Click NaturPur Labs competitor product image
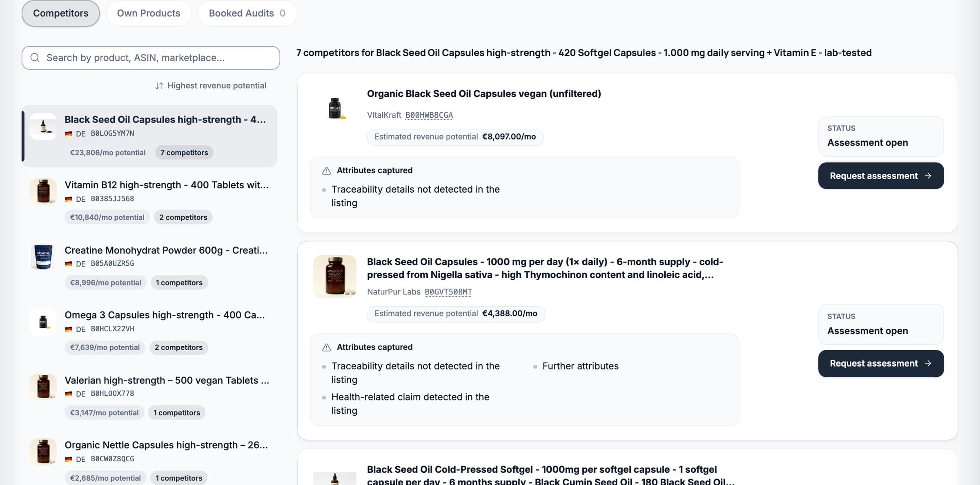This screenshot has width=980, height=485. coord(335,276)
